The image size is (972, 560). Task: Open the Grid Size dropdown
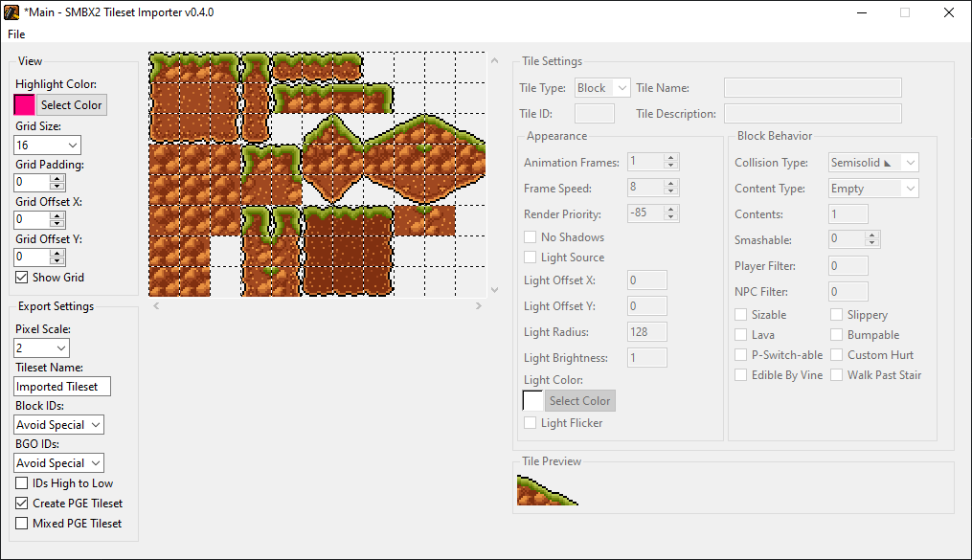click(x=47, y=145)
